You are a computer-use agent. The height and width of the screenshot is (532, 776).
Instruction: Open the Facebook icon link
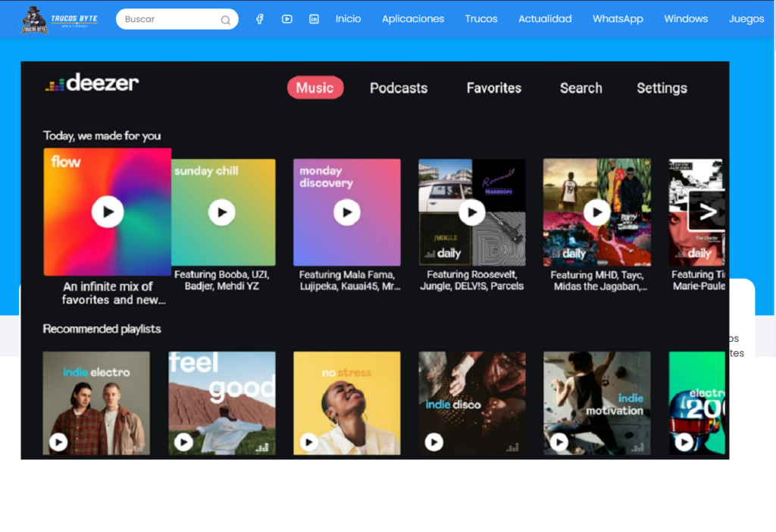click(260, 19)
